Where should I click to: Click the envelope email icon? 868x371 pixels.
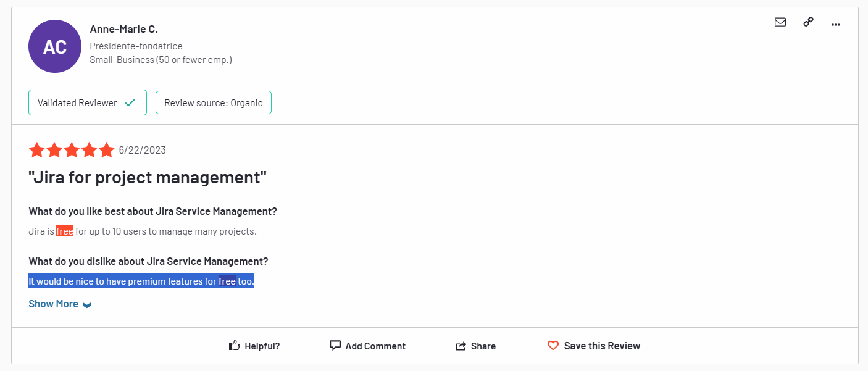coord(780,22)
